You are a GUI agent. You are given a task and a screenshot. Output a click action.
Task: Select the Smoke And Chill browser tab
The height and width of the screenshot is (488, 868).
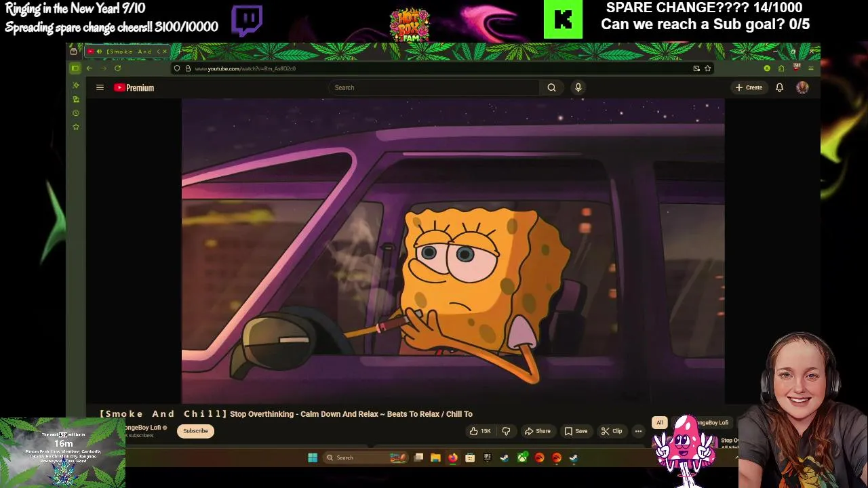pos(128,52)
